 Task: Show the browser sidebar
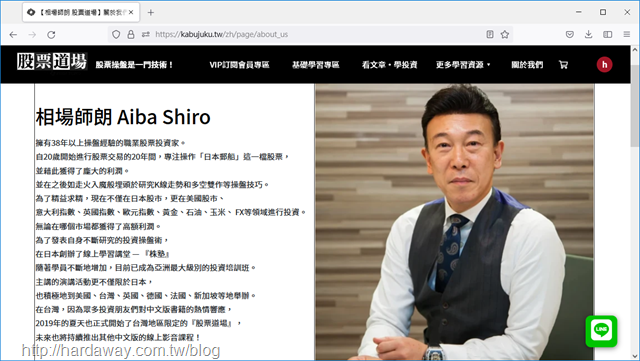pyautogui.click(x=608, y=34)
